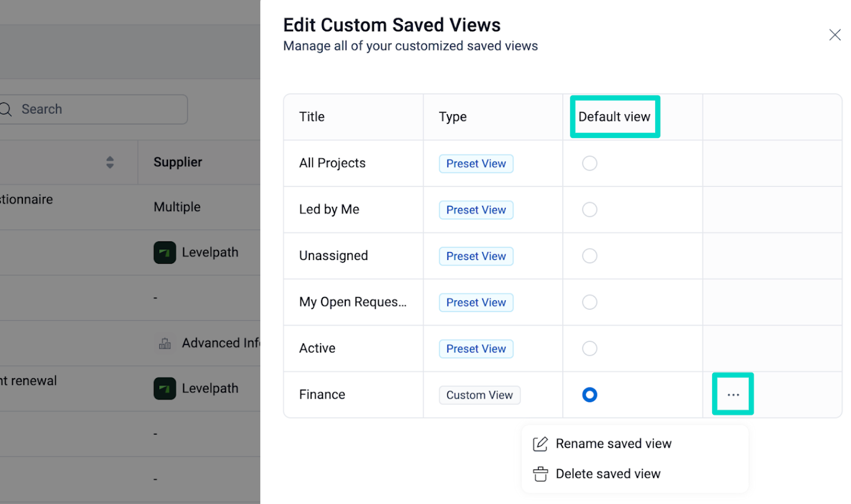Choose Rename saved view from the menu
Image resolution: width=851 pixels, height=504 pixels.
[x=613, y=444]
